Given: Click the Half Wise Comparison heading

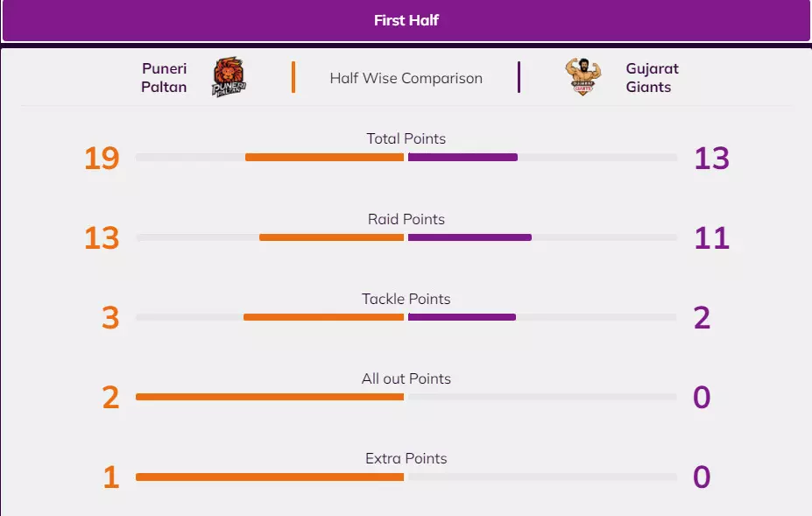Looking at the screenshot, I should pyautogui.click(x=406, y=78).
